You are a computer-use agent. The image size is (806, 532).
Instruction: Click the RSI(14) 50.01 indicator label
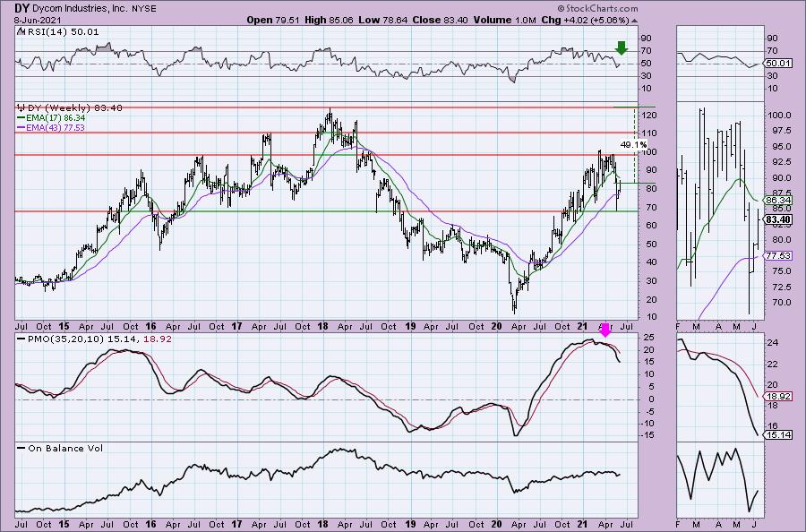63,32
